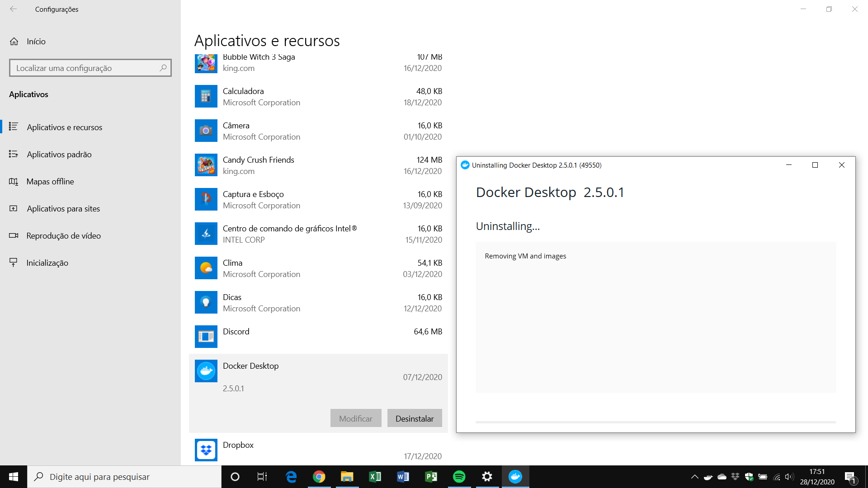This screenshot has width=868, height=488.
Task: Click the Dropbox app icon in list
Action: pos(206,450)
